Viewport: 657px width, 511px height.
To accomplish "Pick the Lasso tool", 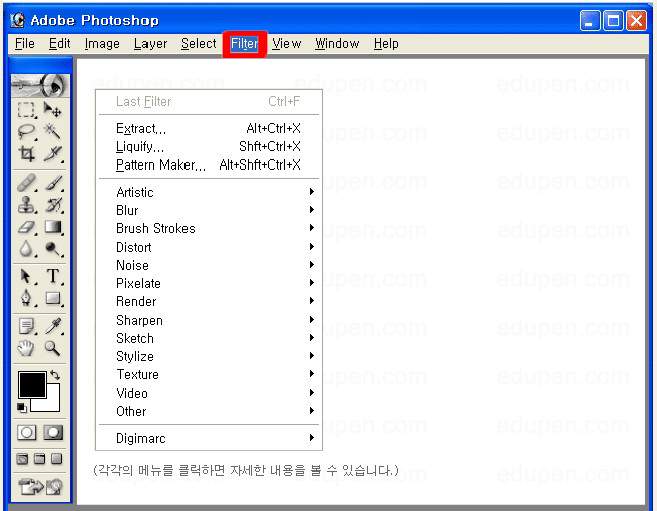I will 26,132.
